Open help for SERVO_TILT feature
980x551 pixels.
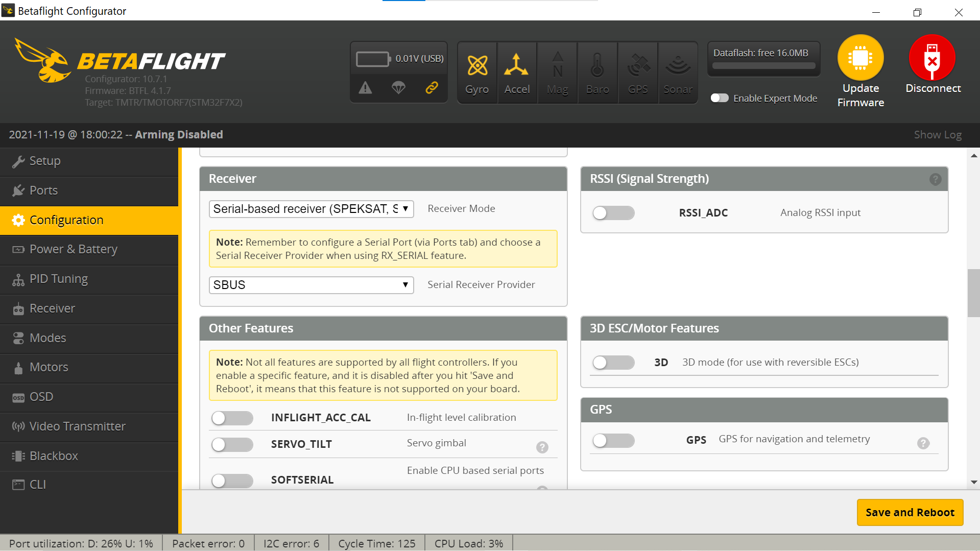click(542, 447)
